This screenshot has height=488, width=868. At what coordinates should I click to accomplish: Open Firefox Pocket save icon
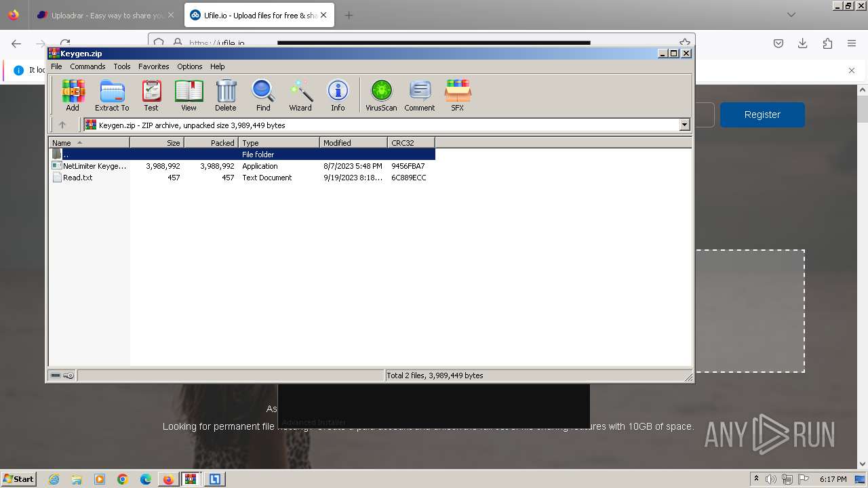778,43
